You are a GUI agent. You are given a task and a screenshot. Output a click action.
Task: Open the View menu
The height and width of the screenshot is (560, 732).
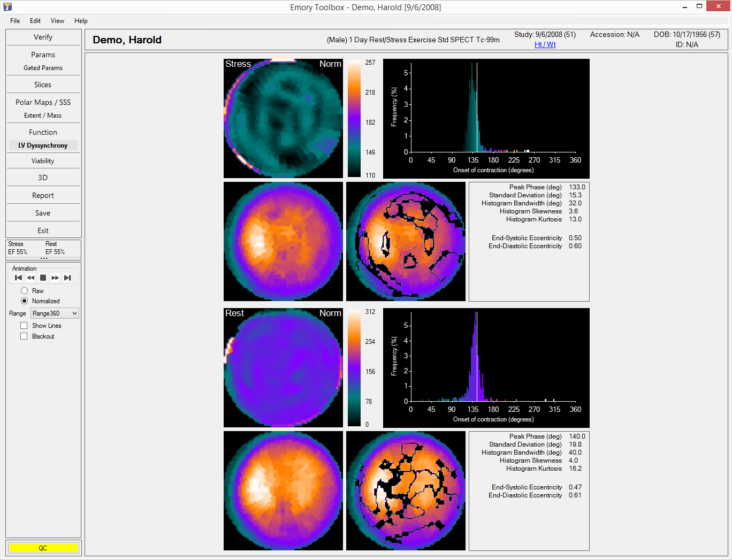point(57,21)
